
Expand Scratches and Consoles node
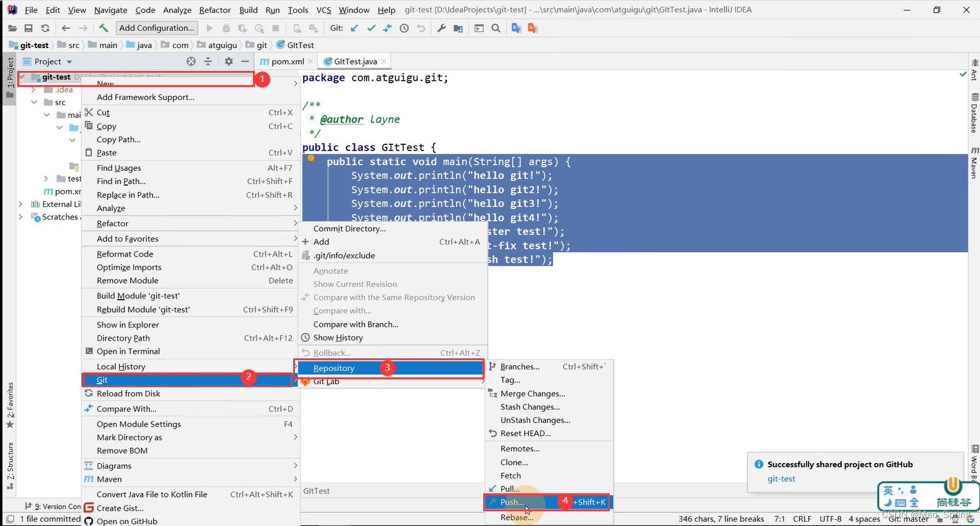pyautogui.click(x=21, y=217)
